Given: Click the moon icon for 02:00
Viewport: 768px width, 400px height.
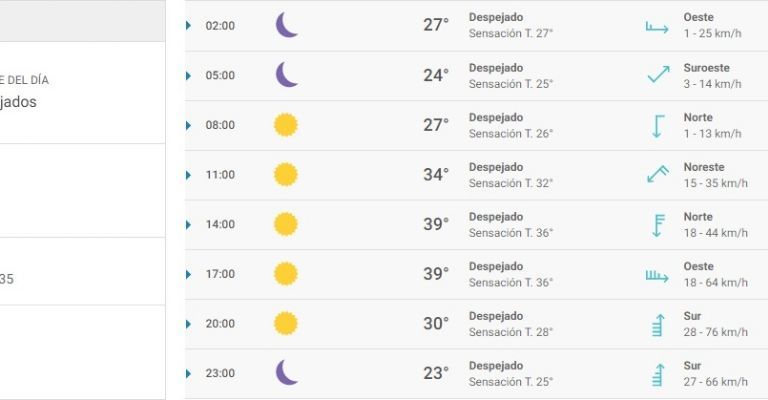Looking at the screenshot, I should [286, 25].
